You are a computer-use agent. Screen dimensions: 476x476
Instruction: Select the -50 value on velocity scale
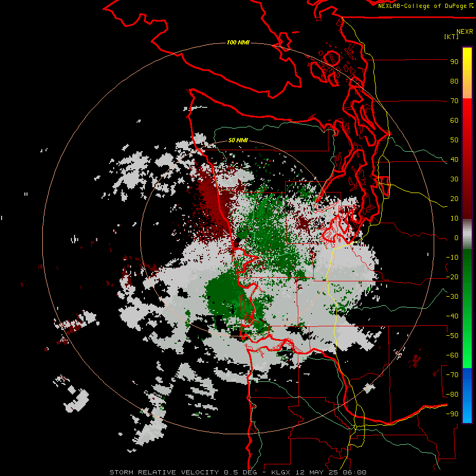tap(452, 336)
